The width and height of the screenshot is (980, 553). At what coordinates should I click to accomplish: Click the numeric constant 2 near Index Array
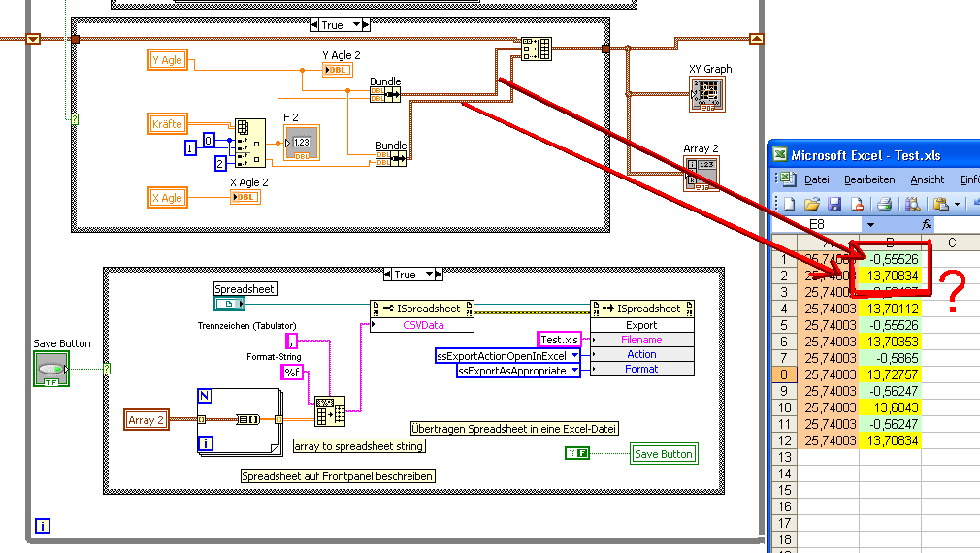pos(220,164)
